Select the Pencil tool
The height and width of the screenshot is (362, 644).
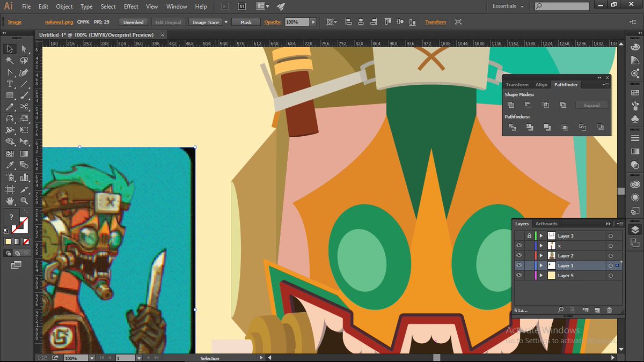point(10,107)
